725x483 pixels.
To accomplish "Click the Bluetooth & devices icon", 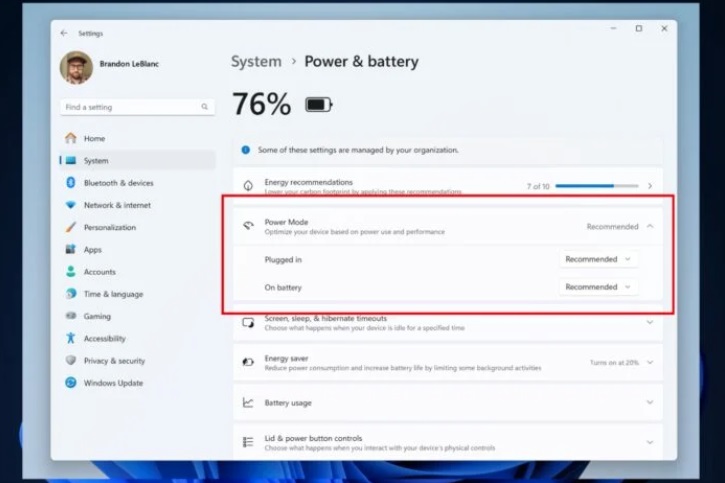I will click(71, 183).
